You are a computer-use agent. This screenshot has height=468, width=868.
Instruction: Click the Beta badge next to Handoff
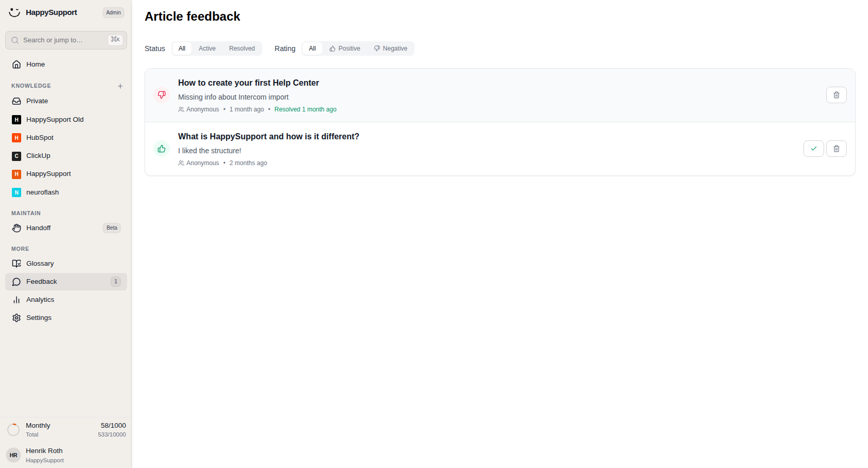click(x=112, y=228)
